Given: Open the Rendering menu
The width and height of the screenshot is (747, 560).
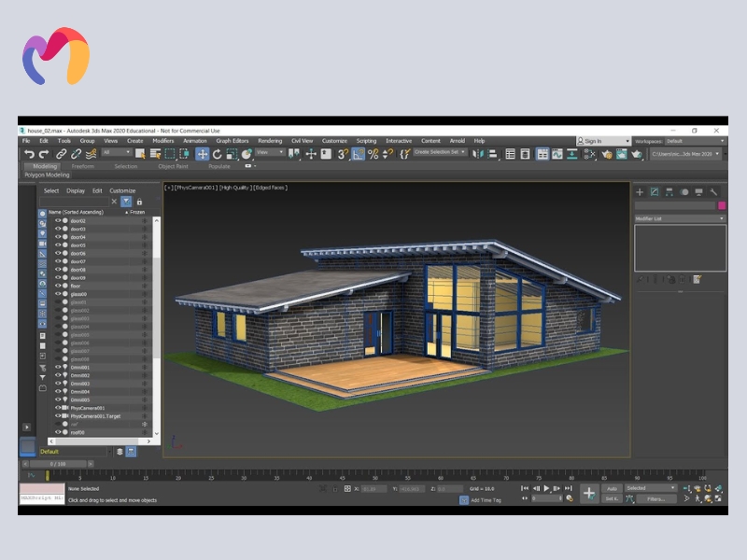Looking at the screenshot, I should coord(272,141).
